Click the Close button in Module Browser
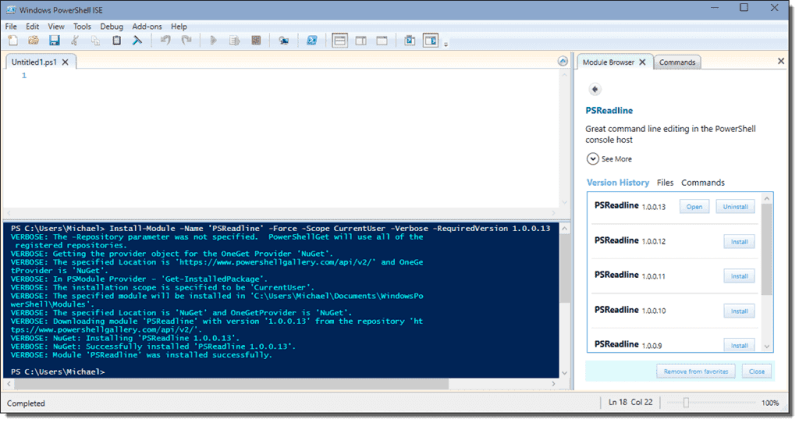 coord(757,372)
